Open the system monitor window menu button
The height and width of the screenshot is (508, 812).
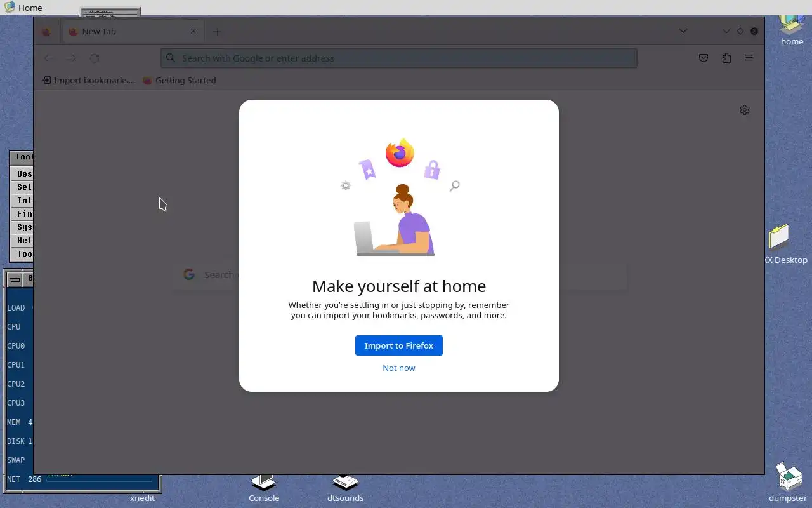(14, 279)
